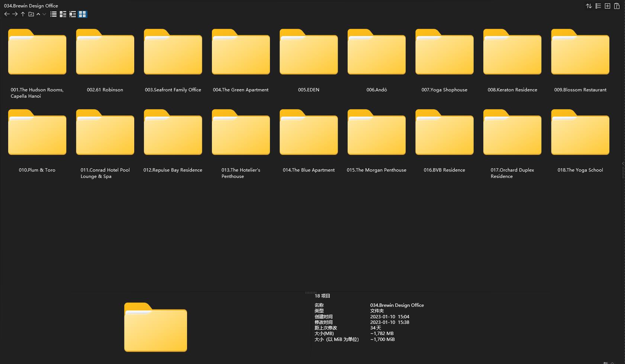Click modified time 2023-01-10 15:38

coord(390,322)
